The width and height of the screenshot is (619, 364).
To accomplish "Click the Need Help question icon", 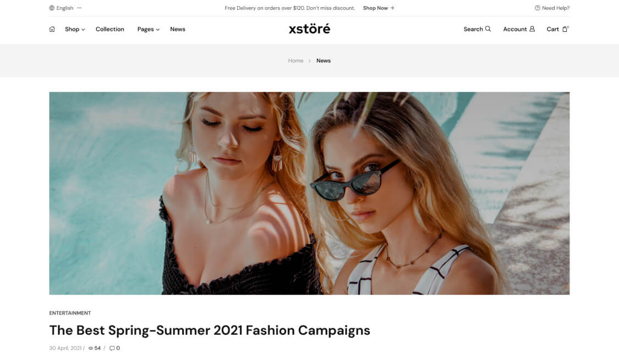I will [537, 8].
